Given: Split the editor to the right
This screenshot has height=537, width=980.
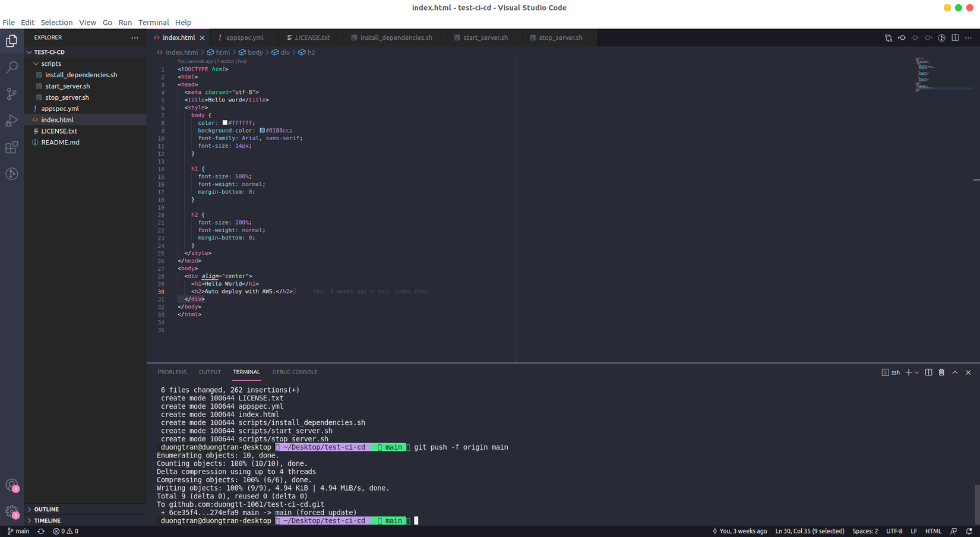Looking at the screenshot, I should (955, 38).
